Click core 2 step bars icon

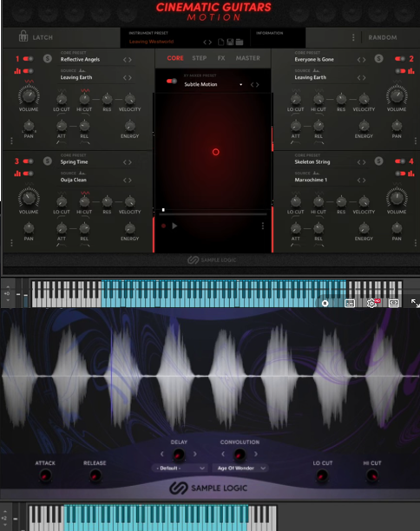coord(410,71)
